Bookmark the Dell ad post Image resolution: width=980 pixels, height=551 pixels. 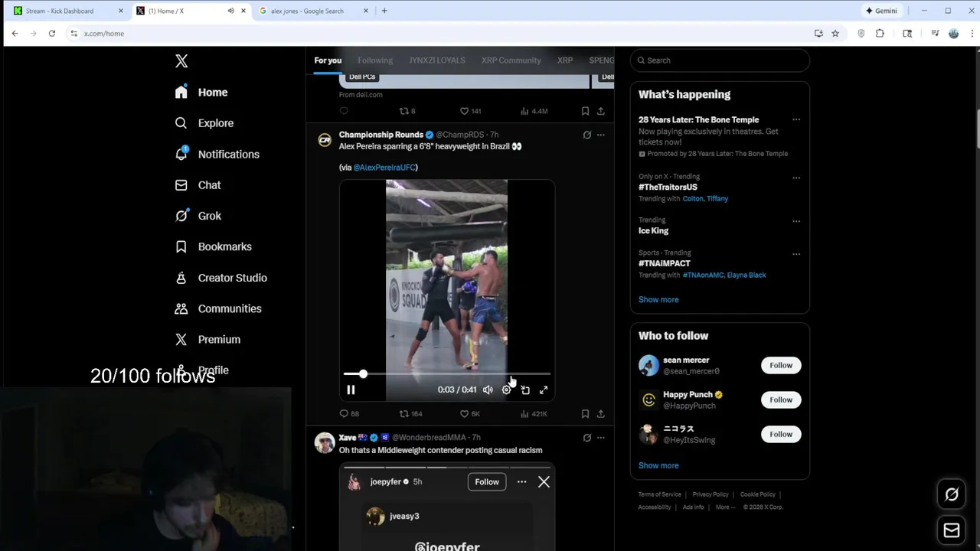pyautogui.click(x=585, y=112)
